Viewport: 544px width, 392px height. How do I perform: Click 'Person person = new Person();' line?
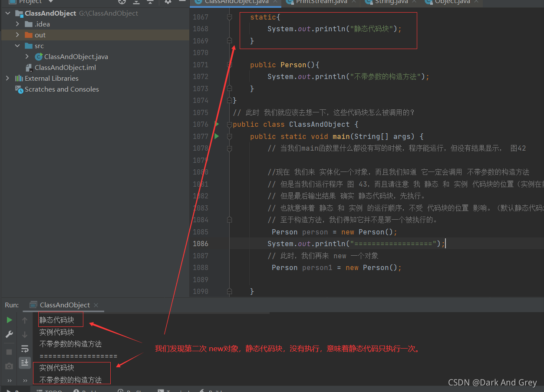[x=334, y=232]
